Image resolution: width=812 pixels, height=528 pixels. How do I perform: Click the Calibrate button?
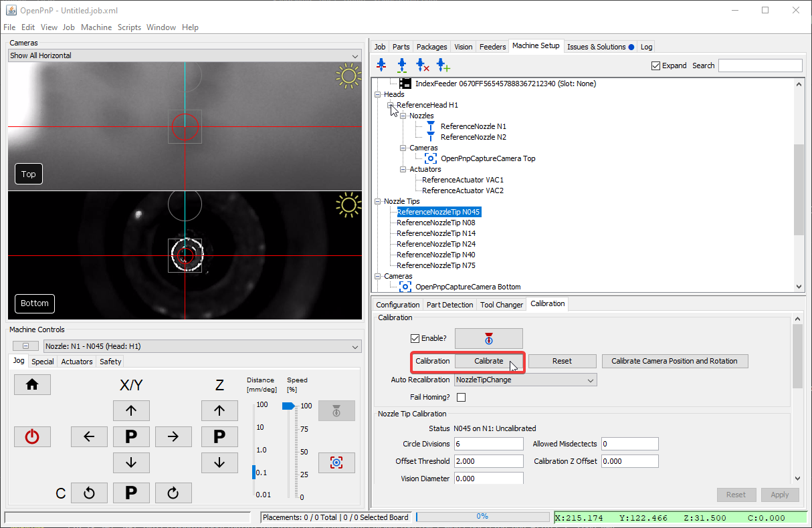(x=489, y=361)
